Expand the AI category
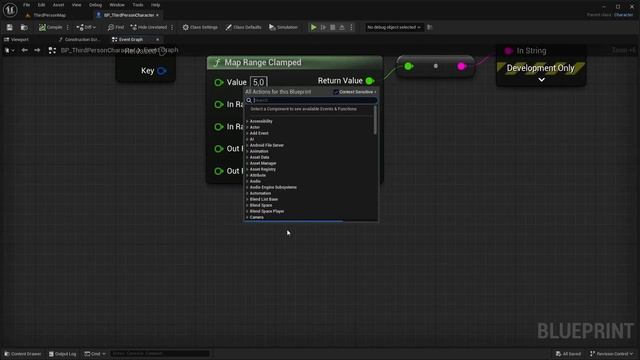Viewport: 640px width, 360px height. tap(247, 139)
